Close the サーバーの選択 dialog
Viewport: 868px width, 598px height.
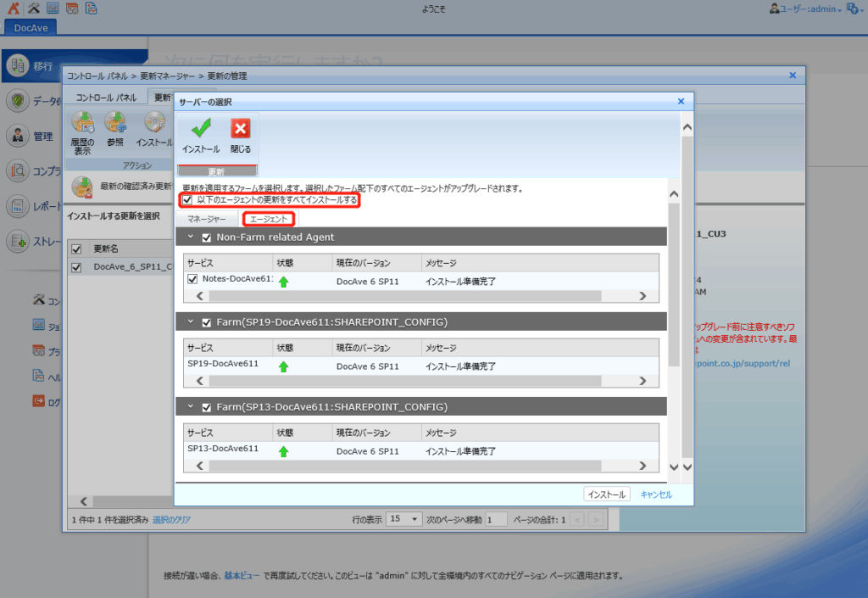click(x=681, y=101)
